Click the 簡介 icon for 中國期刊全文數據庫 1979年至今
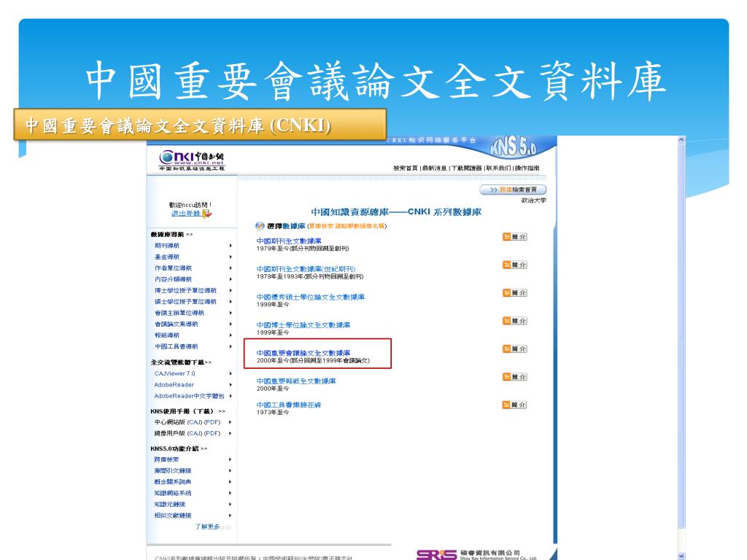Viewport: 747px width, 560px height. pos(515,237)
